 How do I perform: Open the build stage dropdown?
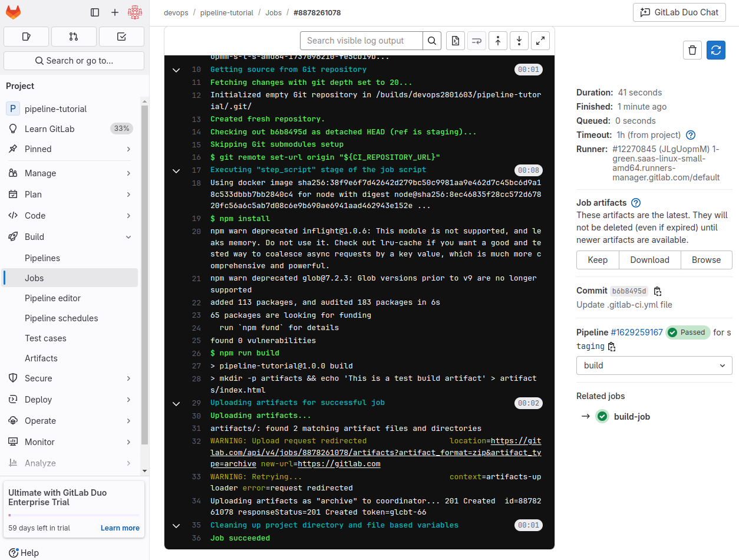tap(654, 365)
